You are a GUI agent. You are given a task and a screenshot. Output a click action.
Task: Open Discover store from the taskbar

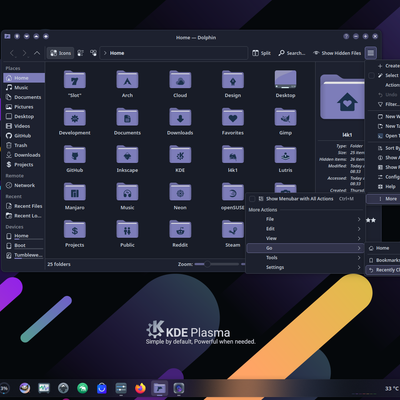pos(102,388)
